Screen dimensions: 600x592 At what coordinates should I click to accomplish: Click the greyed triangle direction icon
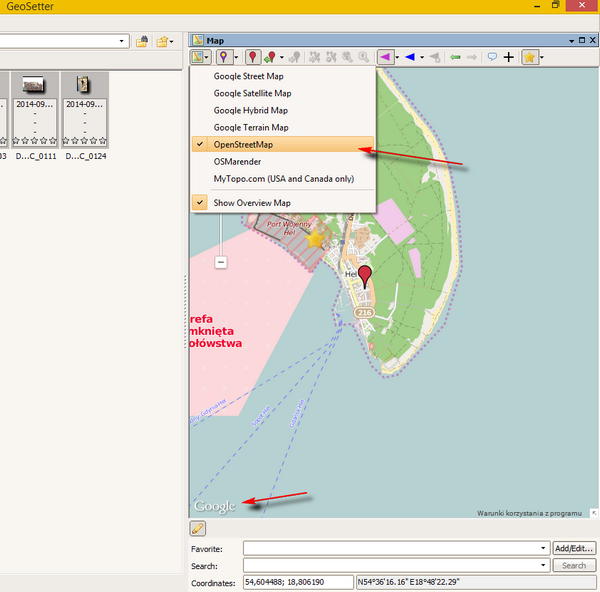pos(435,57)
